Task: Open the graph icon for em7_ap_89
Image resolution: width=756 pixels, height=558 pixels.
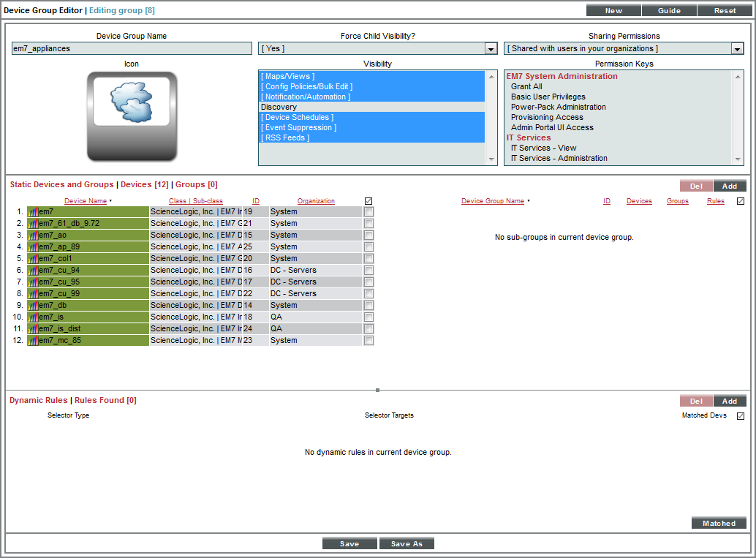Action: tap(33, 246)
